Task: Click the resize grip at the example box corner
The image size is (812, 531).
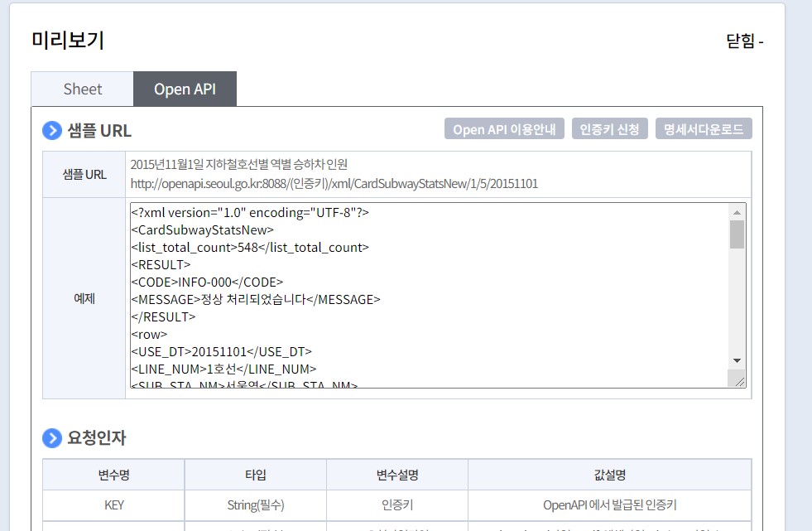Action: pyautogui.click(x=738, y=379)
